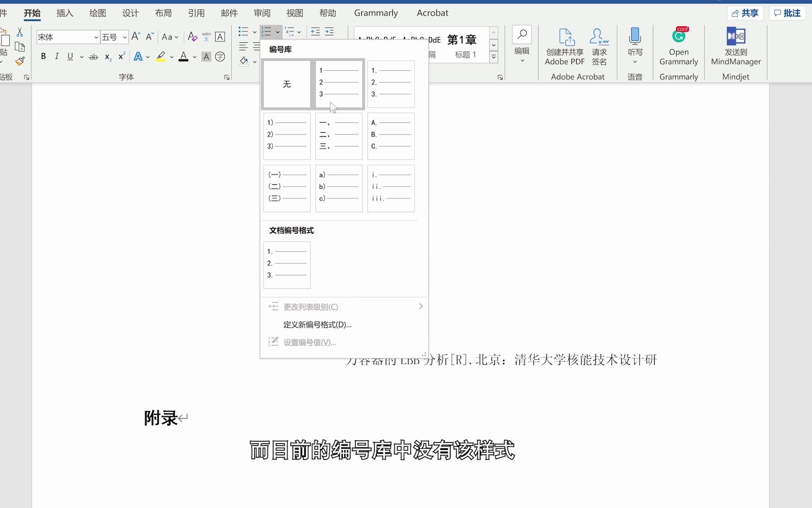Click the Align Left icon
Image resolution: width=812 pixels, height=508 pixels.
[x=243, y=47]
